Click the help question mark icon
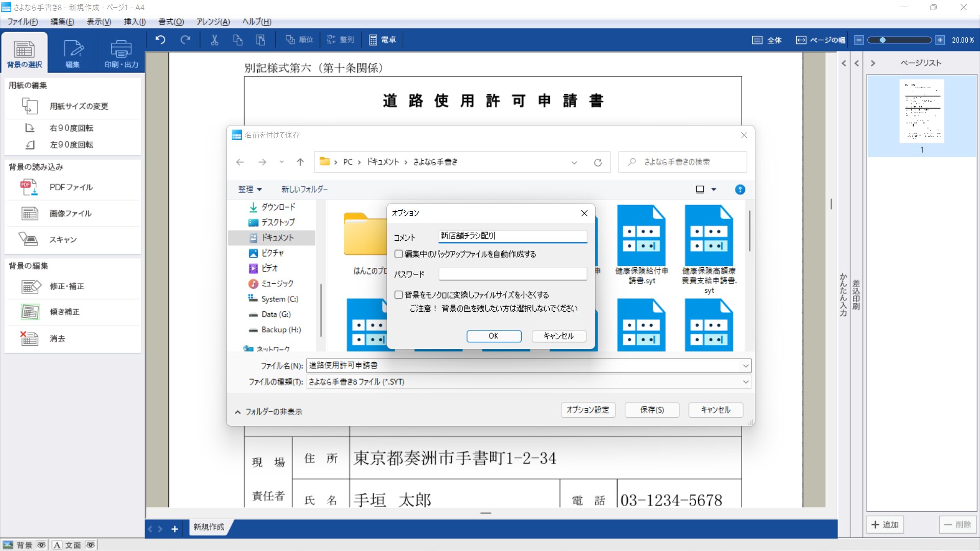Screen dimensions: 980x551 point(740,190)
